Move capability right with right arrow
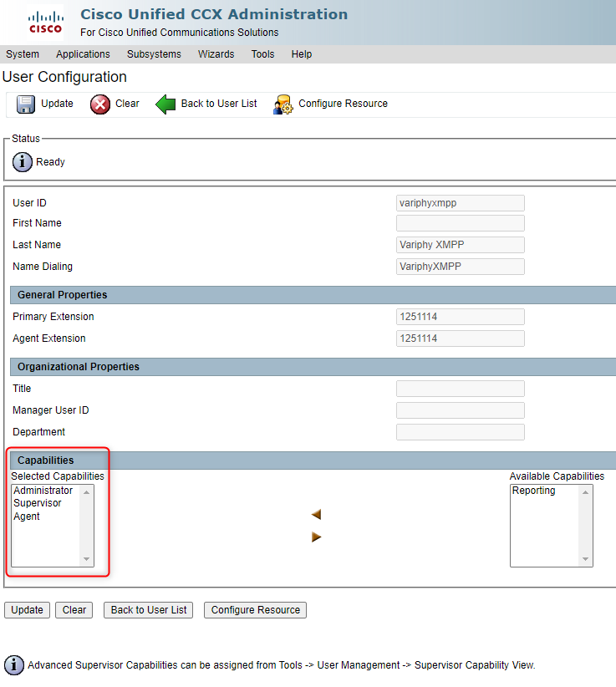Image resolution: width=616 pixels, height=687 pixels. (316, 537)
